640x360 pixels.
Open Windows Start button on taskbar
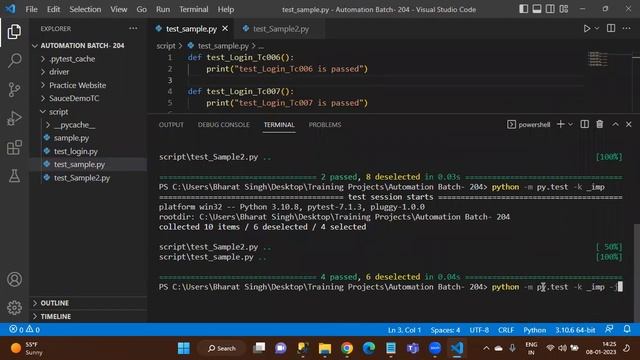[x=184, y=348]
